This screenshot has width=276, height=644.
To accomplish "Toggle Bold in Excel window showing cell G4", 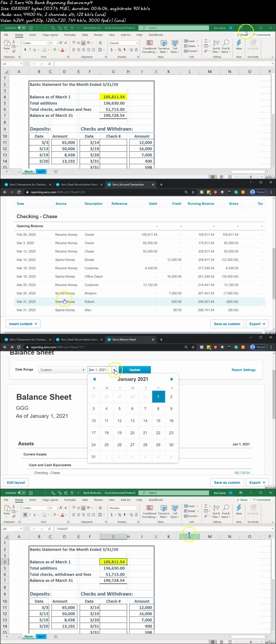I will 25,515.
